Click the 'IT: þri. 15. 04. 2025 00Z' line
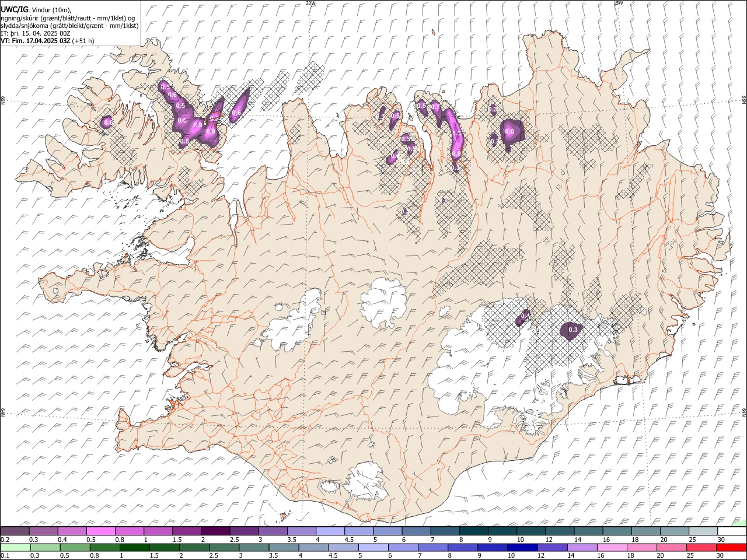Image resolution: width=747 pixels, height=560 pixels. [36, 33]
